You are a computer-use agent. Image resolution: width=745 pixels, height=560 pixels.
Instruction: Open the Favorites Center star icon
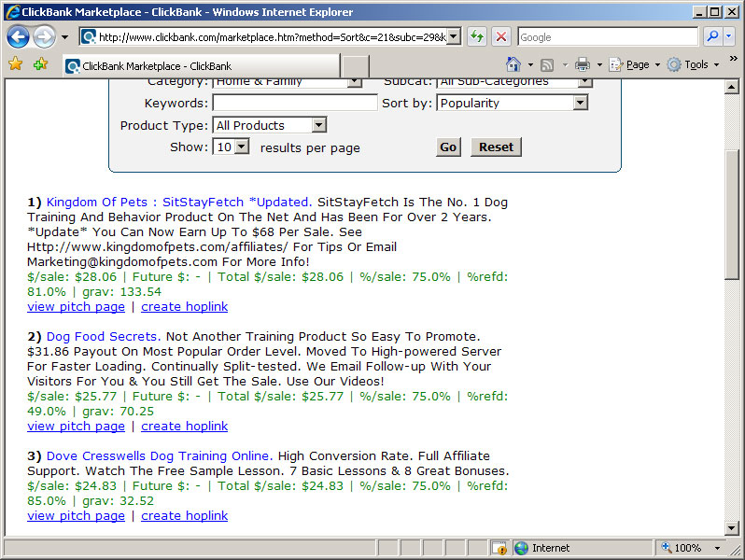pyautogui.click(x=16, y=63)
